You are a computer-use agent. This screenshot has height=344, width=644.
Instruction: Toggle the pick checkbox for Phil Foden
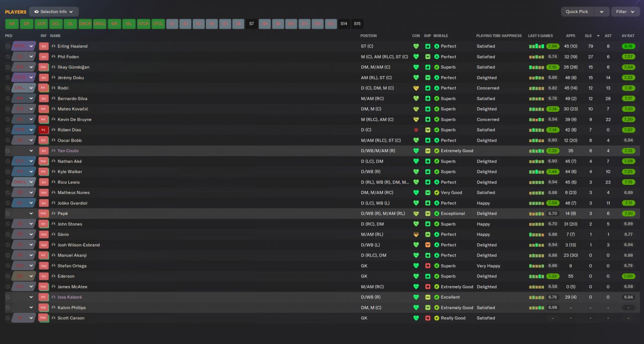click(8, 57)
